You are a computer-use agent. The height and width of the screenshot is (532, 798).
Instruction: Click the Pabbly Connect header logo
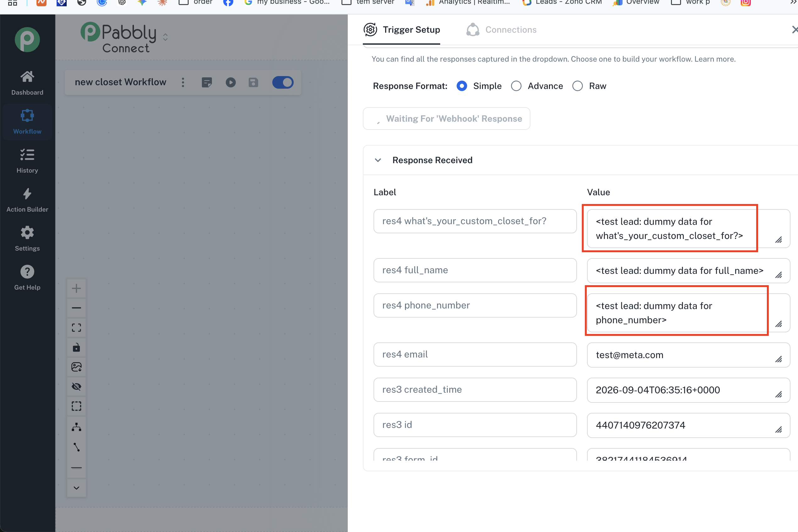(119, 37)
